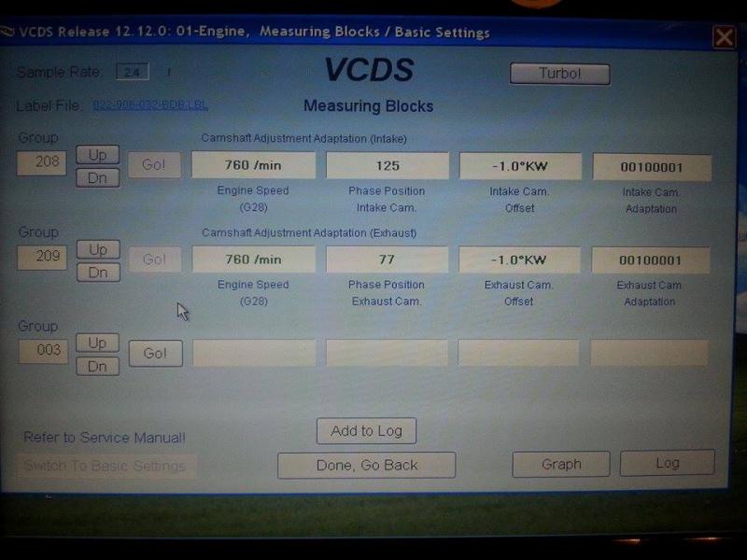This screenshot has height=560, width=747.
Task: Click the Phase Position Intake Cam. label
Action: pos(387,200)
